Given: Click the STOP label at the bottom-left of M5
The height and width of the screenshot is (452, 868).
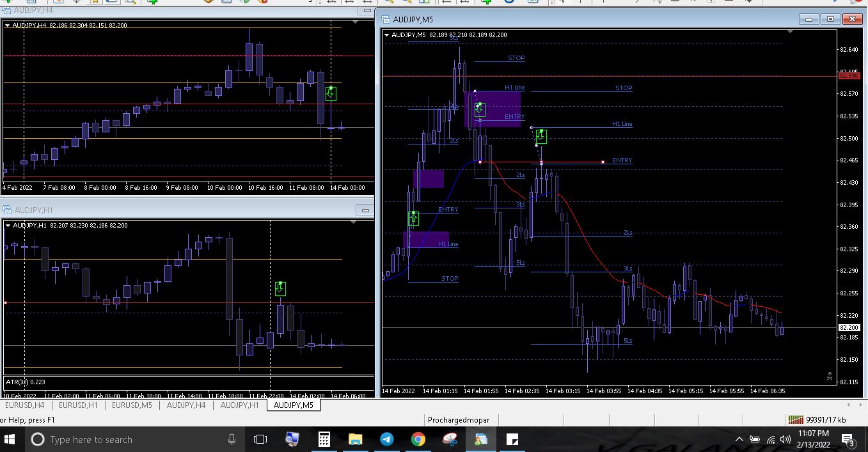Looking at the screenshot, I should click(450, 279).
